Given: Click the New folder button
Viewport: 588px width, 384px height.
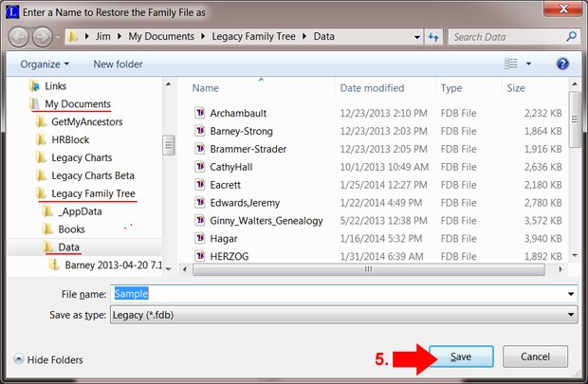Looking at the screenshot, I should [118, 64].
